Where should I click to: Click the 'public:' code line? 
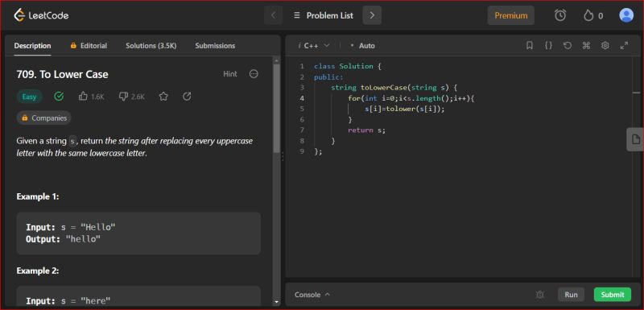click(x=328, y=77)
